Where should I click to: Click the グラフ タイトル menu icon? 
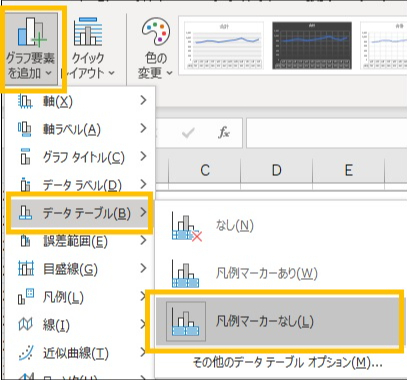coord(25,157)
